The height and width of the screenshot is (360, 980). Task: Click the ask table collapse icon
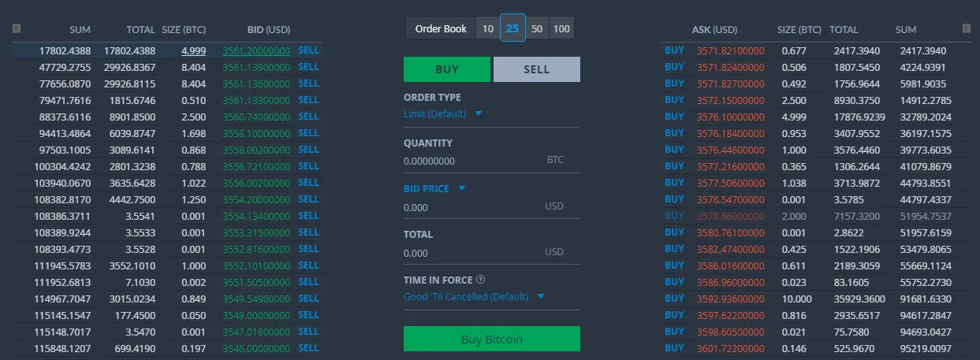click(x=967, y=28)
